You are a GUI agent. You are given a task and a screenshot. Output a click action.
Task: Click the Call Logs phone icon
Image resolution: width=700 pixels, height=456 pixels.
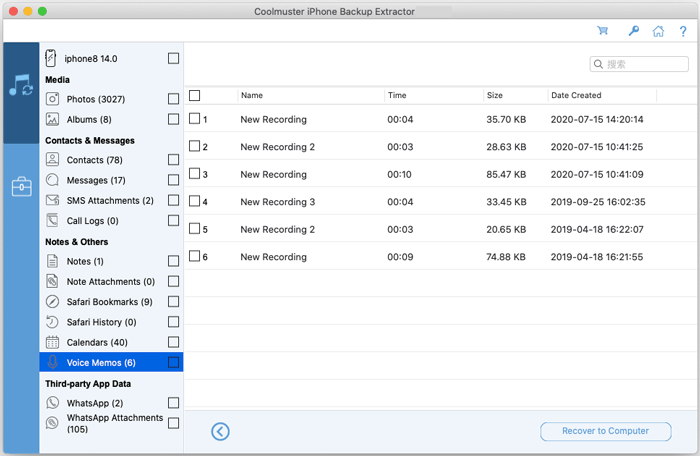[x=52, y=221]
